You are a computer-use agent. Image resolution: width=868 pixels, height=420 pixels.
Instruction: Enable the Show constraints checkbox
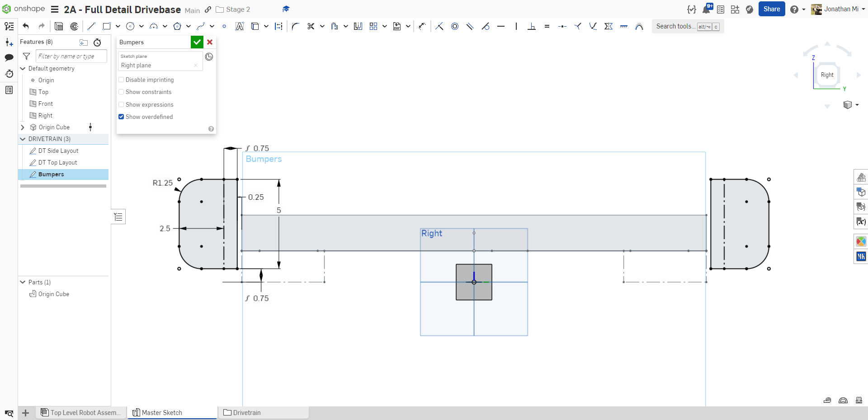(121, 92)
